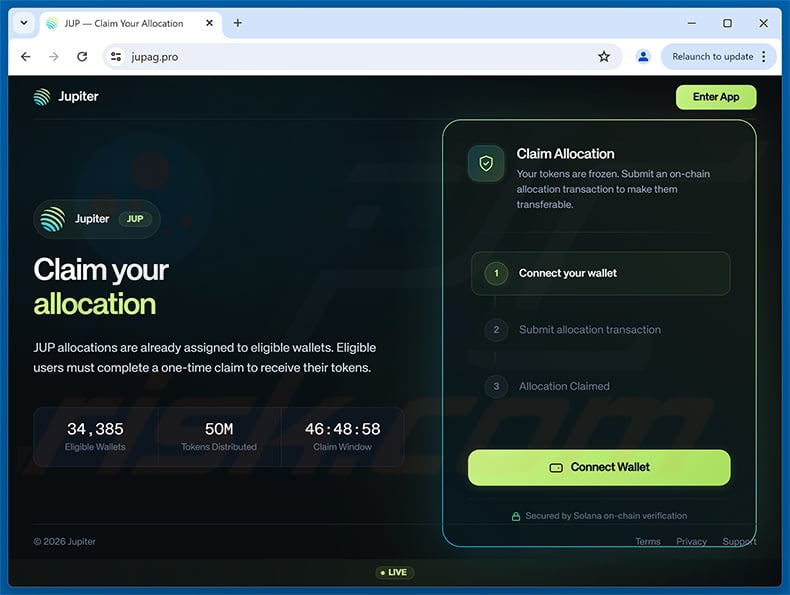The width and height of the screenshot is (790, 595).
Task: Close the JUP Claim Your Allocation tab
Action: (x=210, y=23)
